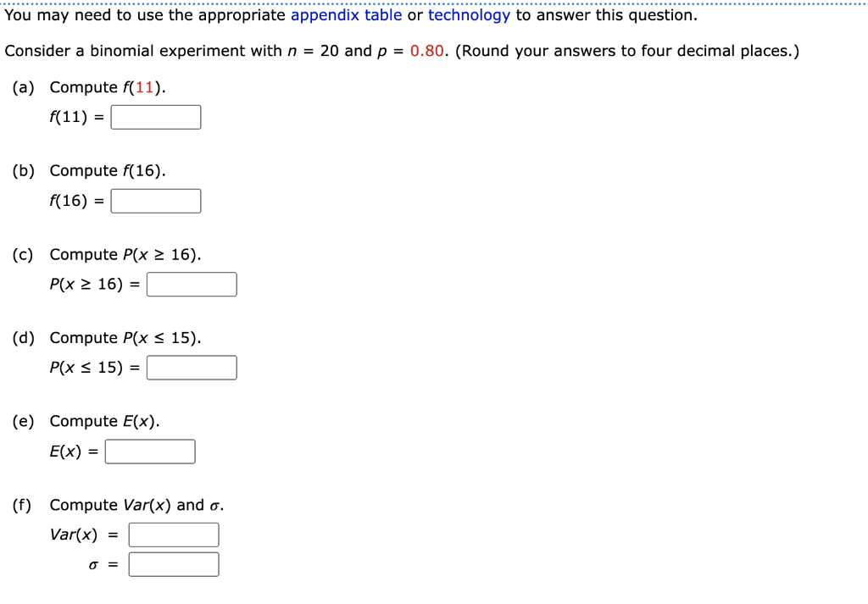
Task: Open the appendix table link
Action: pos(346,14)
